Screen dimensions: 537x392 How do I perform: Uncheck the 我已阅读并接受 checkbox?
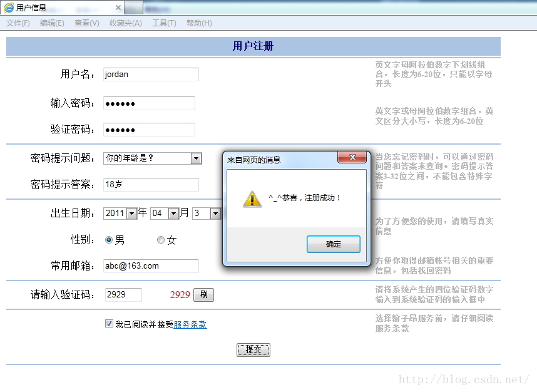click(109, 324)
